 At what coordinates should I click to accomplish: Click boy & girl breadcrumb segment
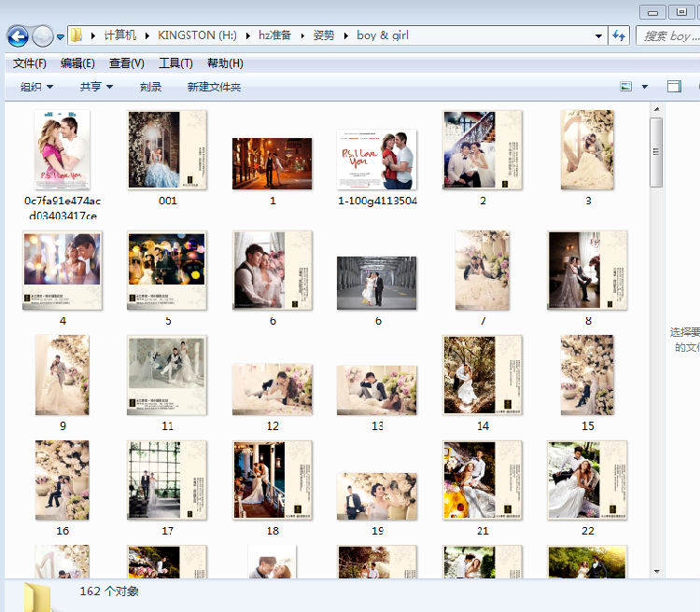pos(383,35)
